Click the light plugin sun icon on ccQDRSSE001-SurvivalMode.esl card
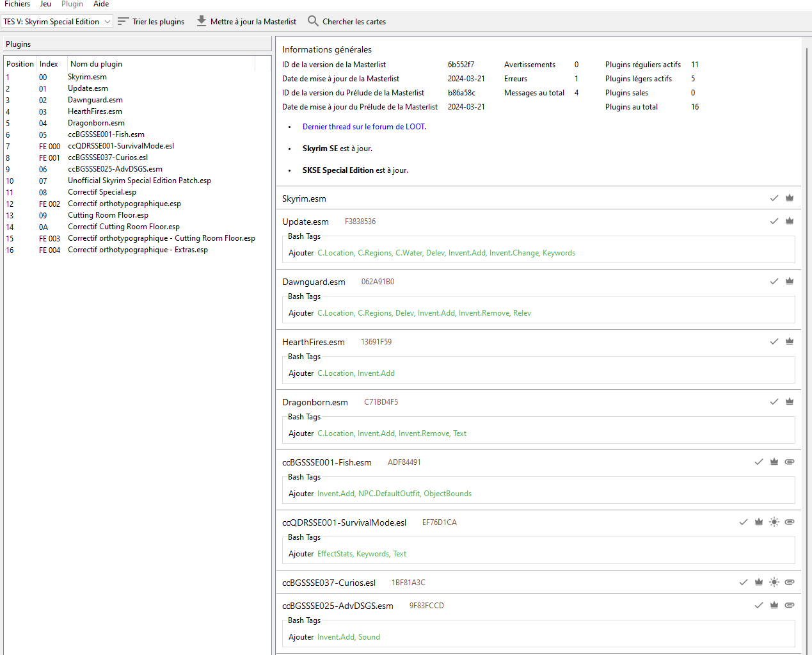This screenshot has width=812, height=655. [x=774, y=522]
